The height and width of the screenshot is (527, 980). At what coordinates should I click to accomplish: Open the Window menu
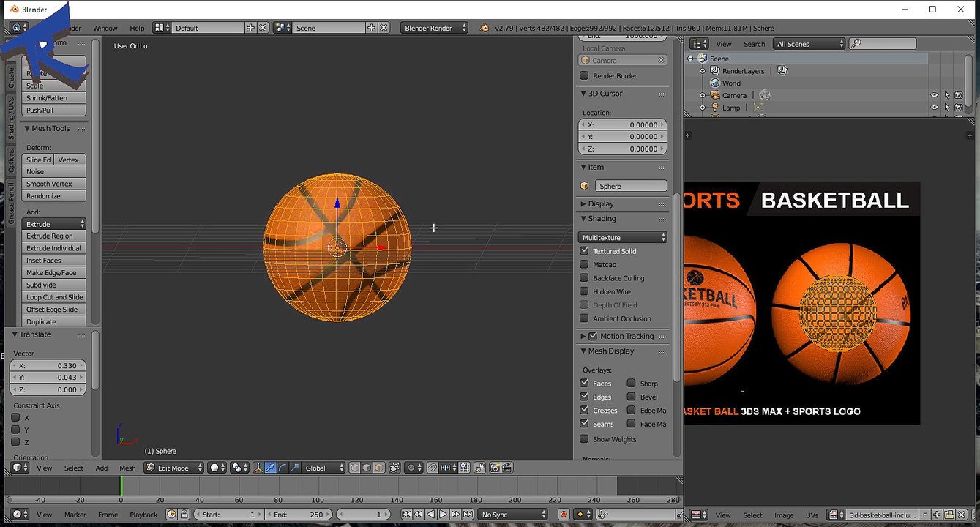click(105, 28)
